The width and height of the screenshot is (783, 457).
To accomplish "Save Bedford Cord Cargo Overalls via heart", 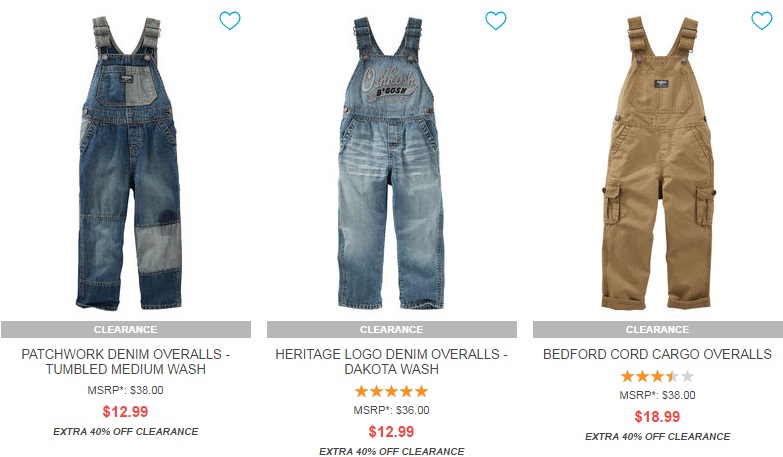I will pos(762,20).
